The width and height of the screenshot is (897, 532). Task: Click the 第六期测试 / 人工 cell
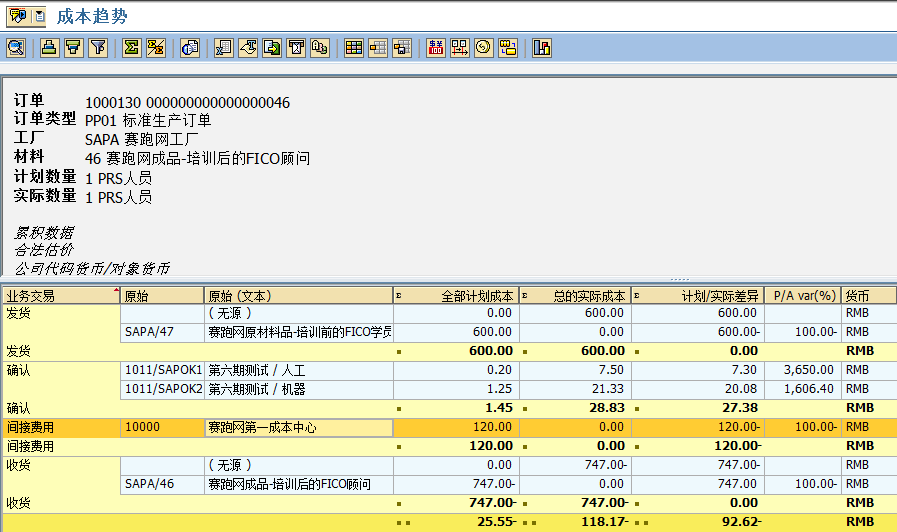point(299,370)
